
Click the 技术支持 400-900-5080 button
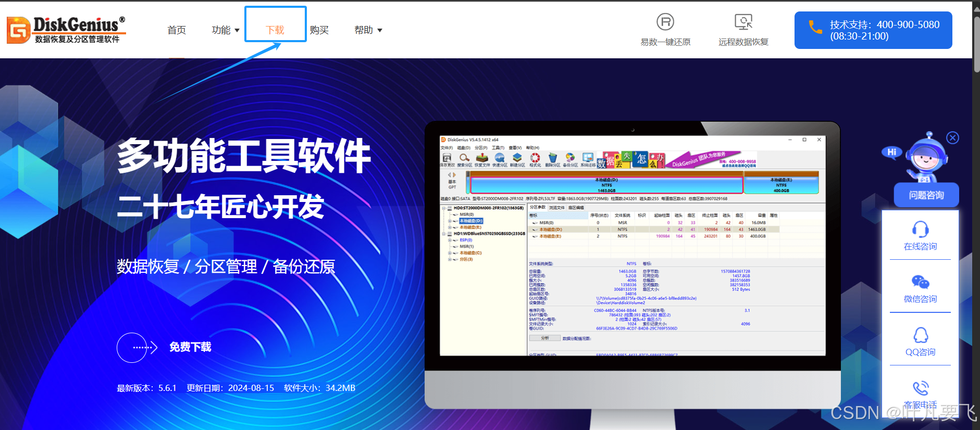[873, 30]
